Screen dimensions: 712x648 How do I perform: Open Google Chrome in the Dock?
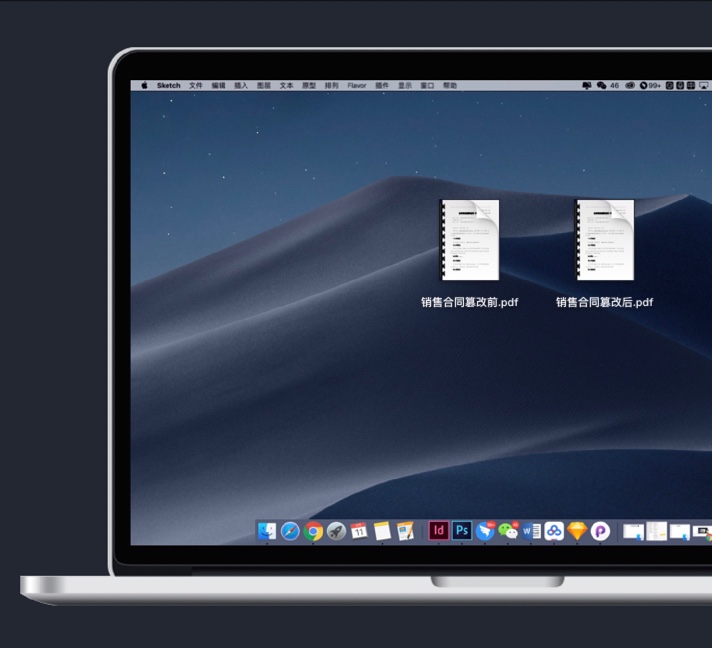pos(313,531)
